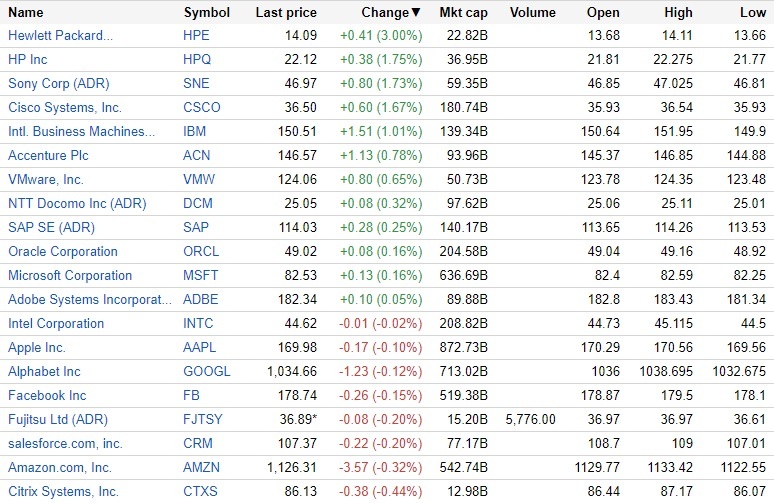Sort table by Change column arrow

tap(417, 13)
